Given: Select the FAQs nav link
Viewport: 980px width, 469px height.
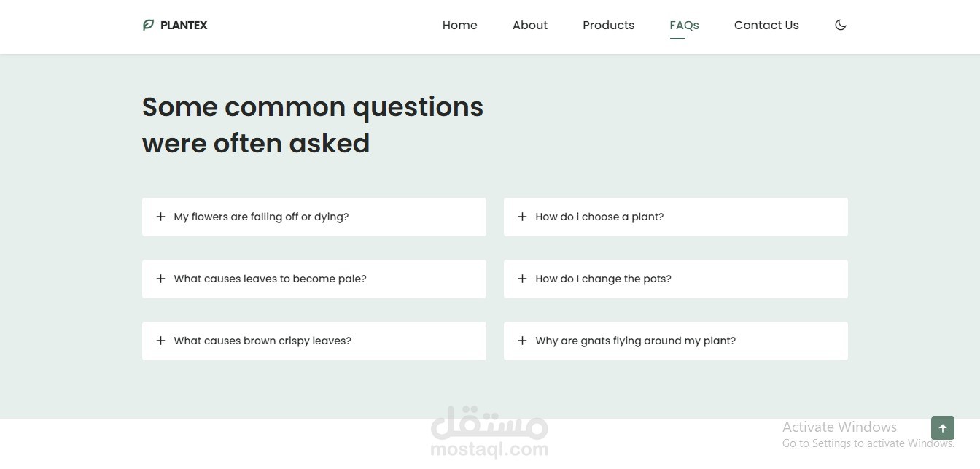Looking at the screenshot, I should [x=684, y=25].
